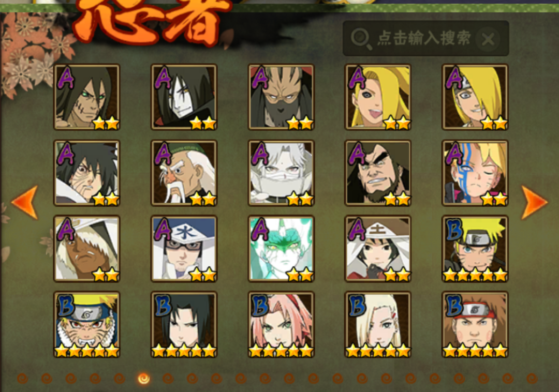Pick the green glowing spirit A-rank portrait
Image resolution: width=559 pixels, height=392 pixels.
pyautogui.click(x=281, y=249)
